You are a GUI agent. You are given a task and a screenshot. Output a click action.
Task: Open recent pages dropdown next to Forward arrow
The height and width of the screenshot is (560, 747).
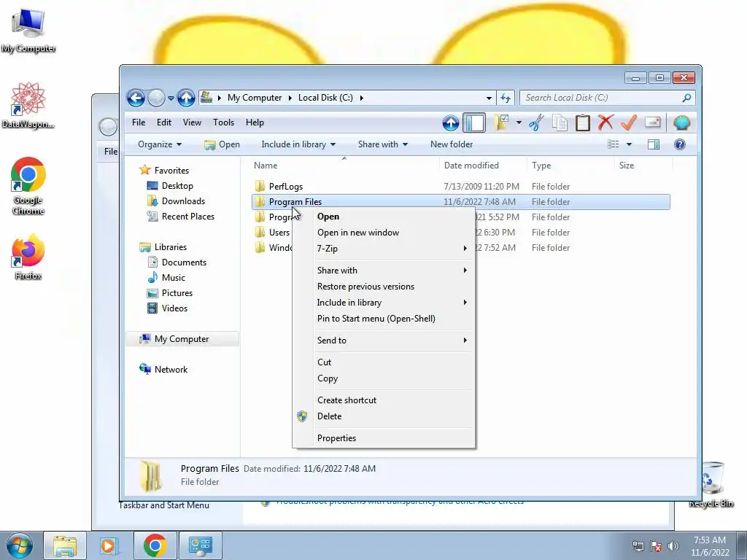click(x=171, y=98)
